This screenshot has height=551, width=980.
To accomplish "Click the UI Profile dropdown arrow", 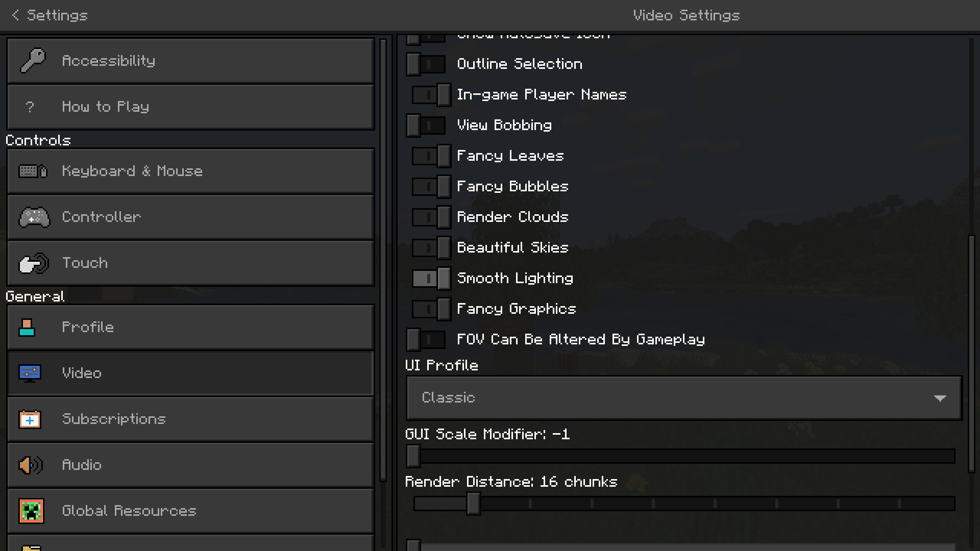I will point(940,398).
